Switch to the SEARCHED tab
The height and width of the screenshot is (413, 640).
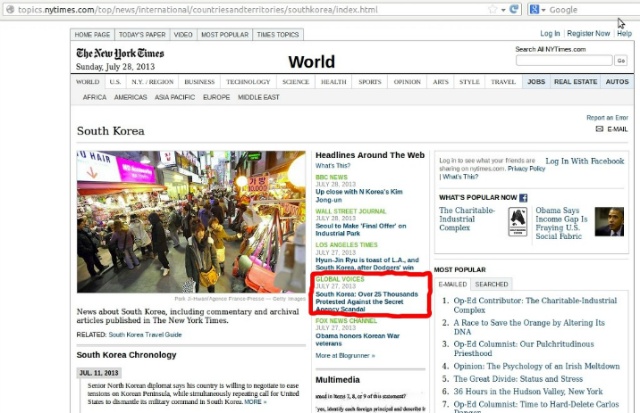coord(491,284)
